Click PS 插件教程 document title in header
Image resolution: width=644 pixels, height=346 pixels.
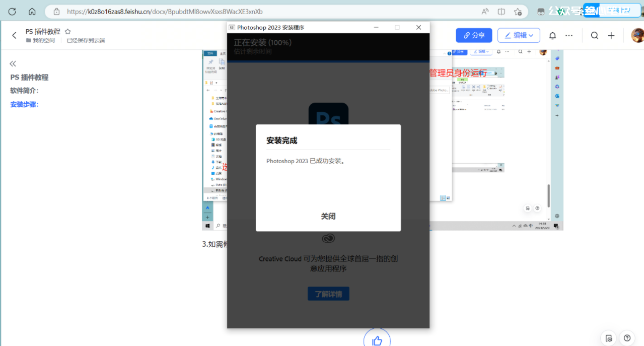pyautogui.click(x=43, y=31)
